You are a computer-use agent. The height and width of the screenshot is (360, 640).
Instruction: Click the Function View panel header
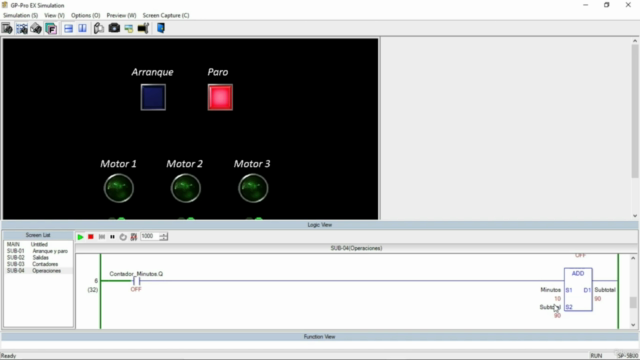320,337
